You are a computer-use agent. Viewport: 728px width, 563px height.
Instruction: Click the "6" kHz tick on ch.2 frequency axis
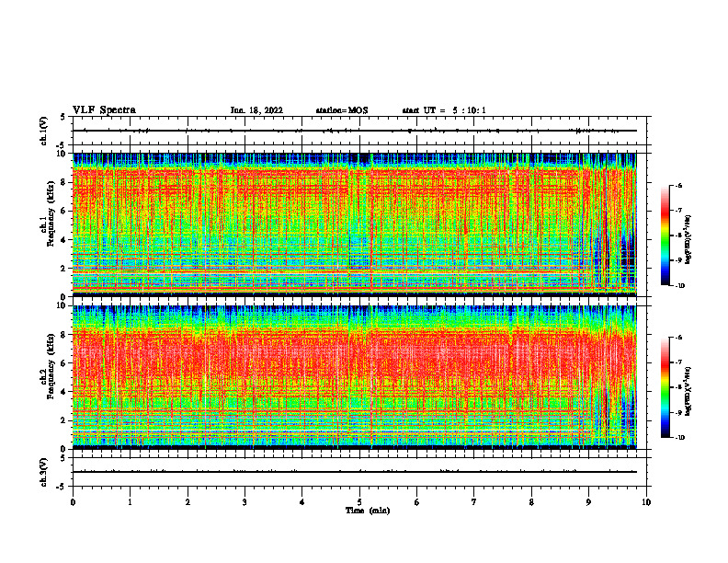pyautogui.click(x=64, y=363)
